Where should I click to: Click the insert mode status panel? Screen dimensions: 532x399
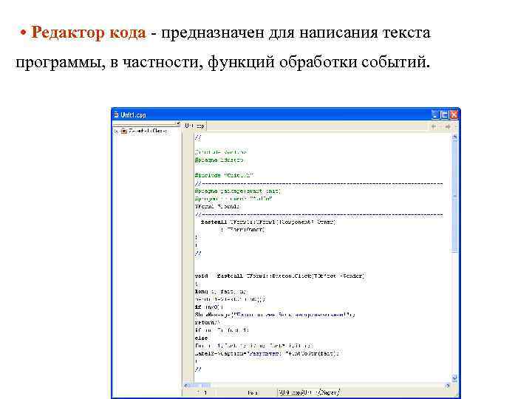click(253, 392)
